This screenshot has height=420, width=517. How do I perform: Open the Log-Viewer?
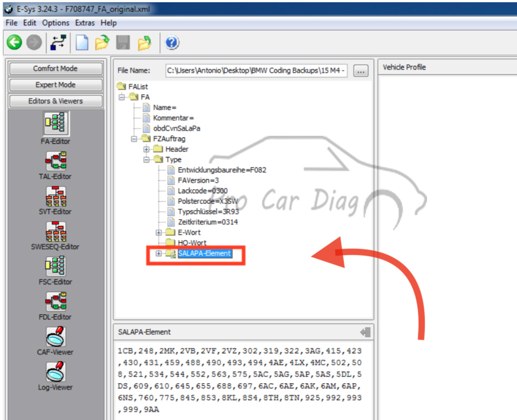point(55,372)
